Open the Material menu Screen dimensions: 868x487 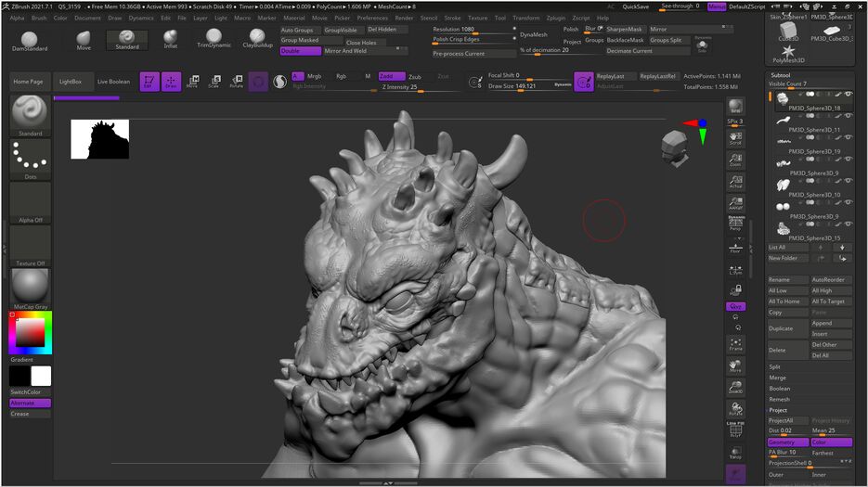click(294, 18)
